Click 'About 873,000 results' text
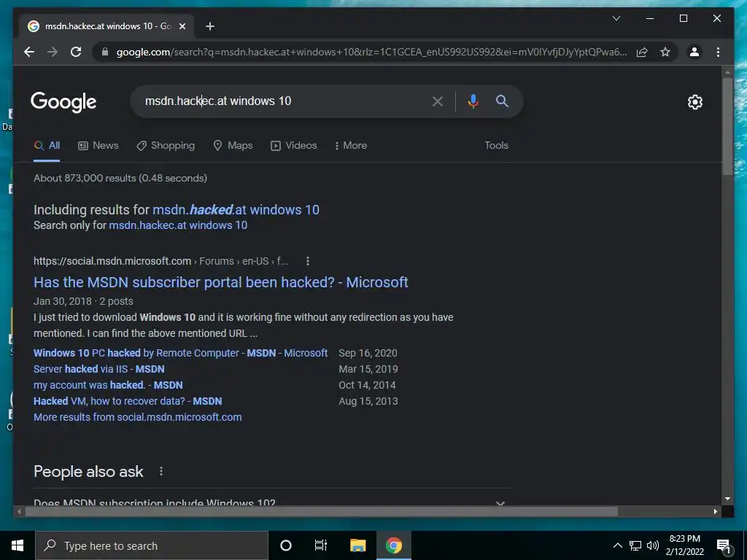Image resolution: width=747 pixels, height=560 pixels. tap(120, 178)
